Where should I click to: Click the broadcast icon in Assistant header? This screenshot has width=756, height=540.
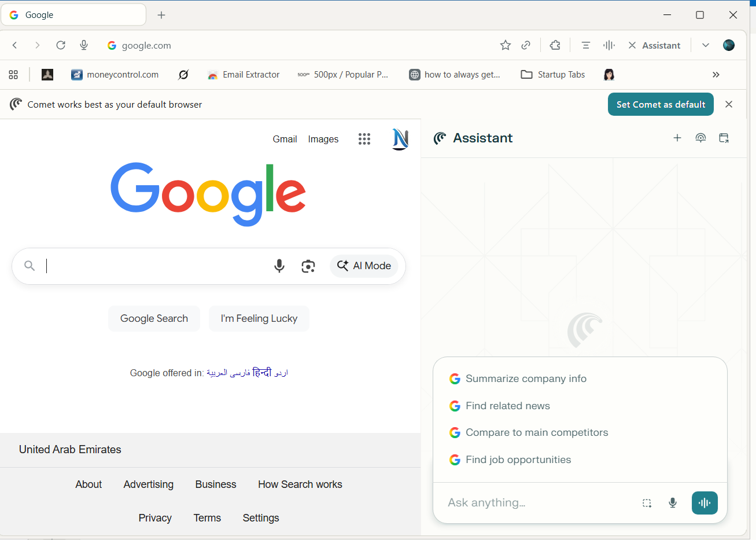(x=700, y=138)
